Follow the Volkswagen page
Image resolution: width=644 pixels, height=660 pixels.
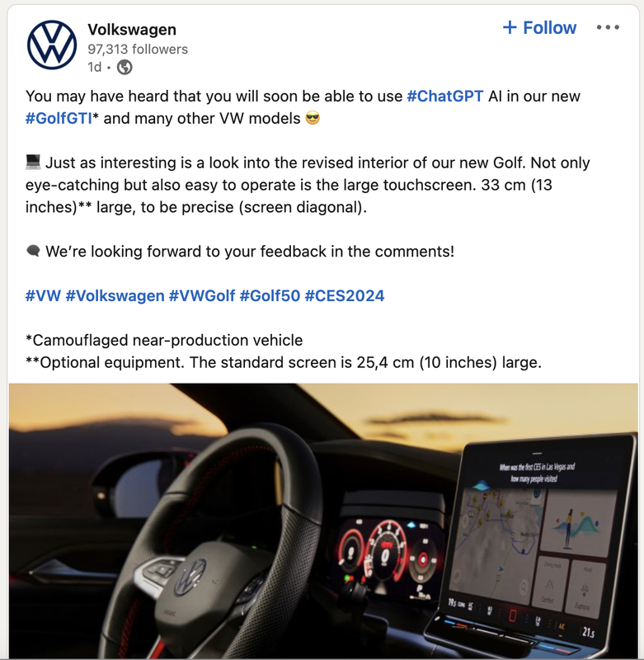(x=539, y=28)
